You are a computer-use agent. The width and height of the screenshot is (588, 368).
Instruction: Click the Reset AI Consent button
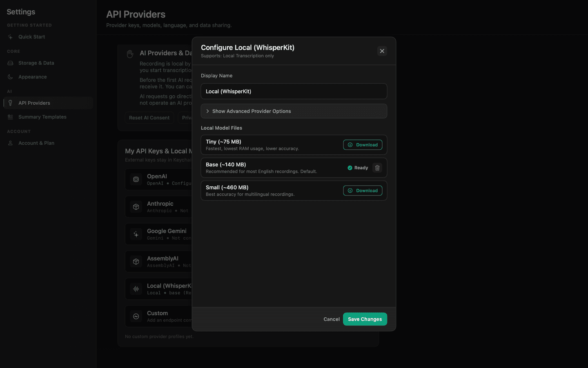pyautogui.click(x=149, y=118)
